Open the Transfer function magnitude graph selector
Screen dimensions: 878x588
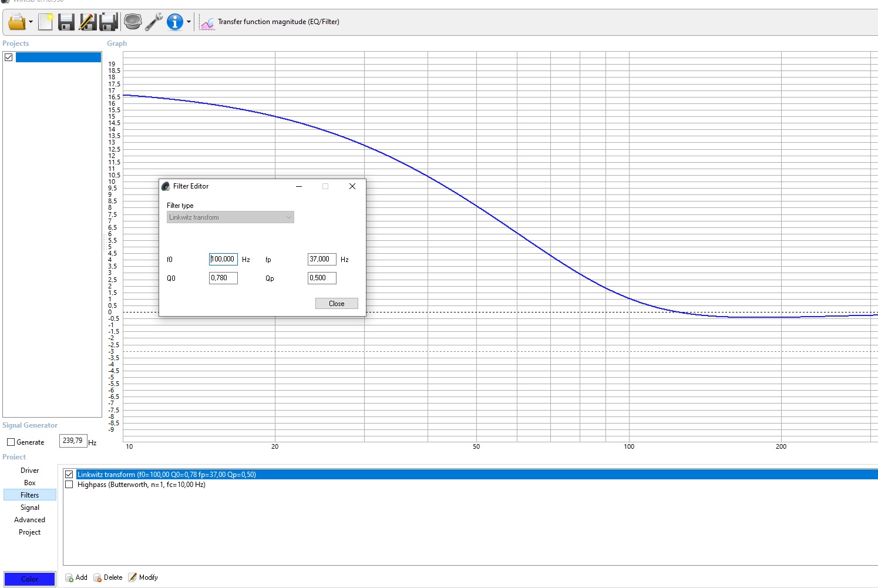(270, 22)
